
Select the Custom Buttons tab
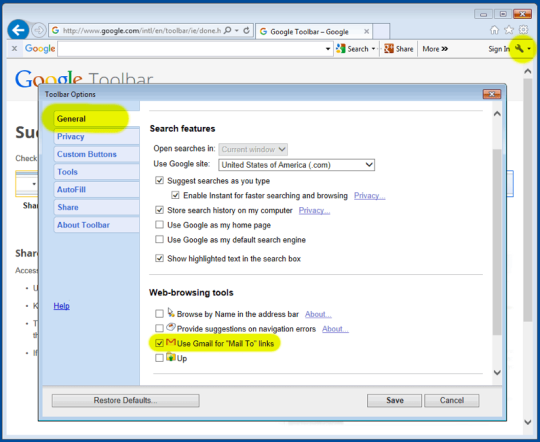click(96, 154)
